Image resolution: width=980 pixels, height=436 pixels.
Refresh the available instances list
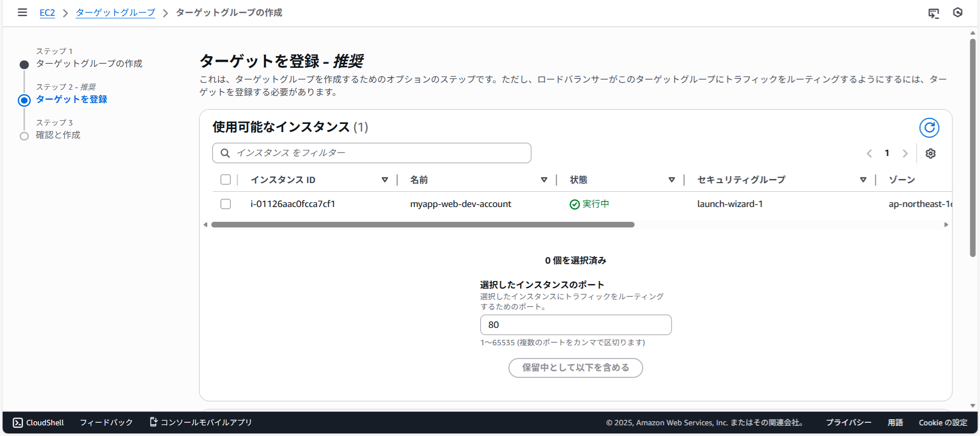929,127
